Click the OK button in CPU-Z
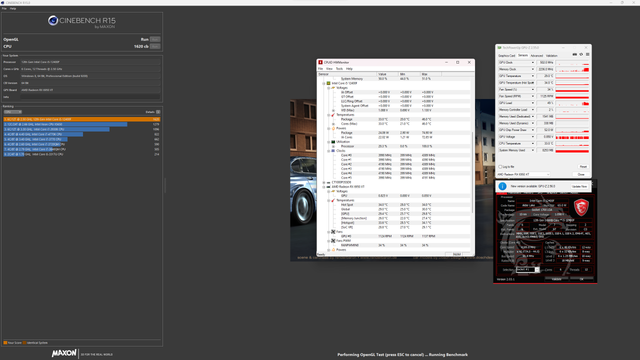This screenshot has width=640, height=360. 582,279
